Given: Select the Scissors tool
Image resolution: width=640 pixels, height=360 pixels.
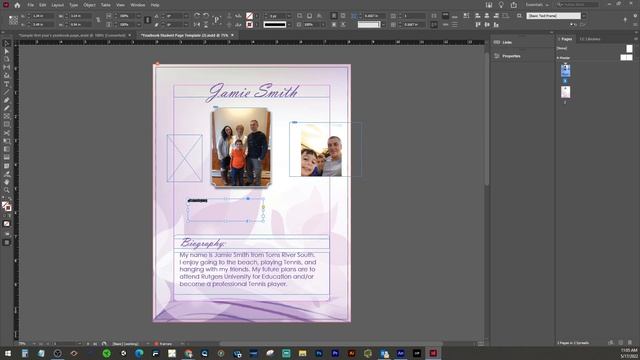Looking at the screenshot, I should click(7, 133).
